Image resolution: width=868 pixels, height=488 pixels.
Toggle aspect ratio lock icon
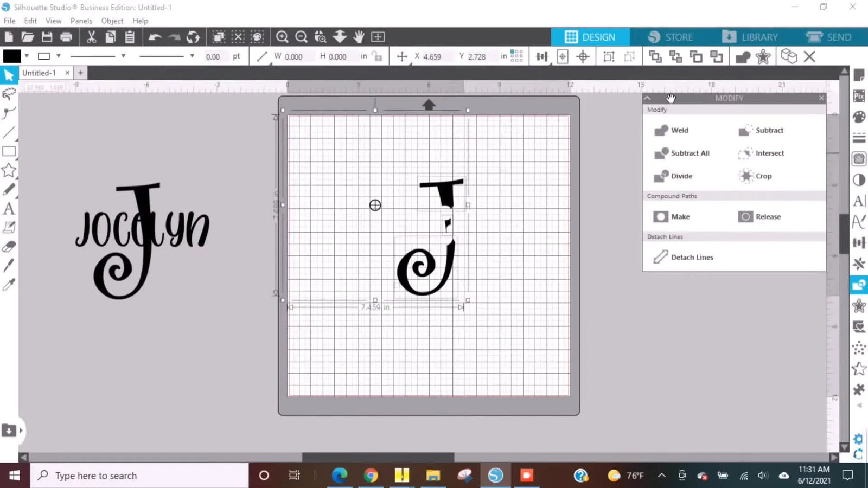[378, 56]
